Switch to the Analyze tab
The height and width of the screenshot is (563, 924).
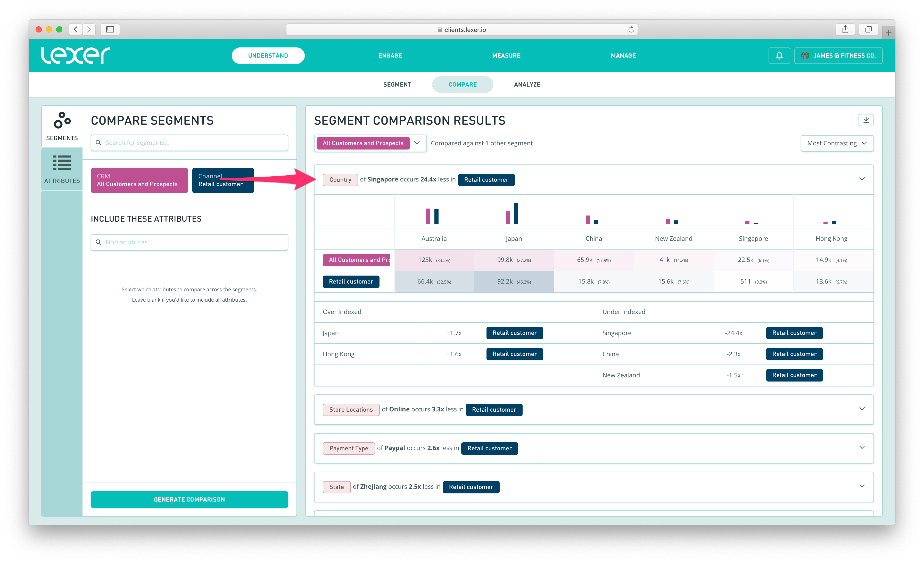point(527,84)
